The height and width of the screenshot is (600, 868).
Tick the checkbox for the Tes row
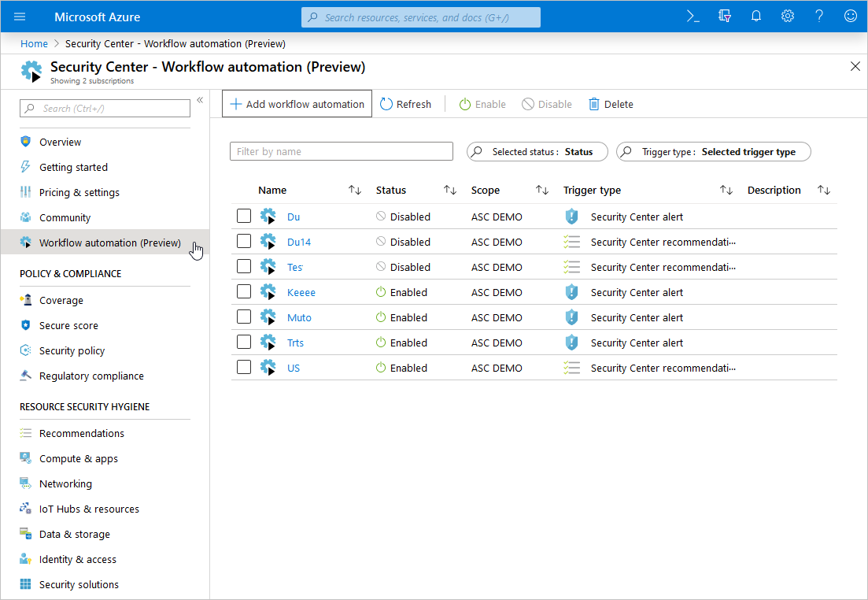pyautogui.click(x=244, y=266)
